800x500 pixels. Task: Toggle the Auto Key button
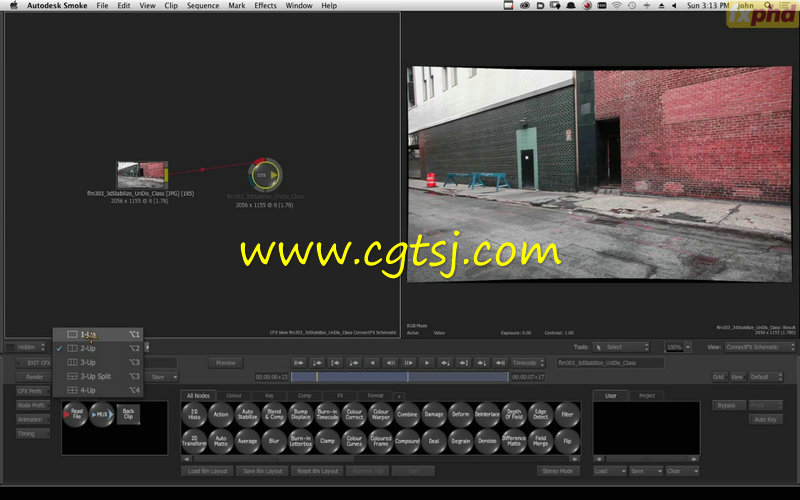765,419
